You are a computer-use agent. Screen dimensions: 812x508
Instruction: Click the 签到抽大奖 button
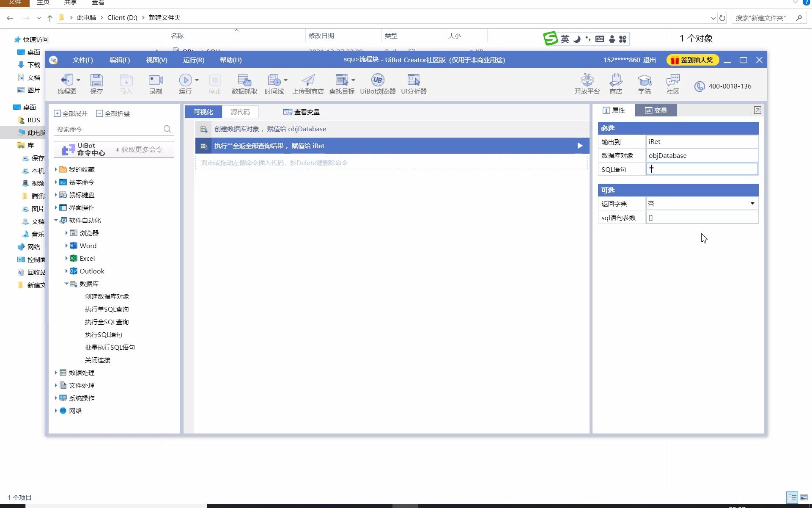pyautogui.click(x=692, y=60)
